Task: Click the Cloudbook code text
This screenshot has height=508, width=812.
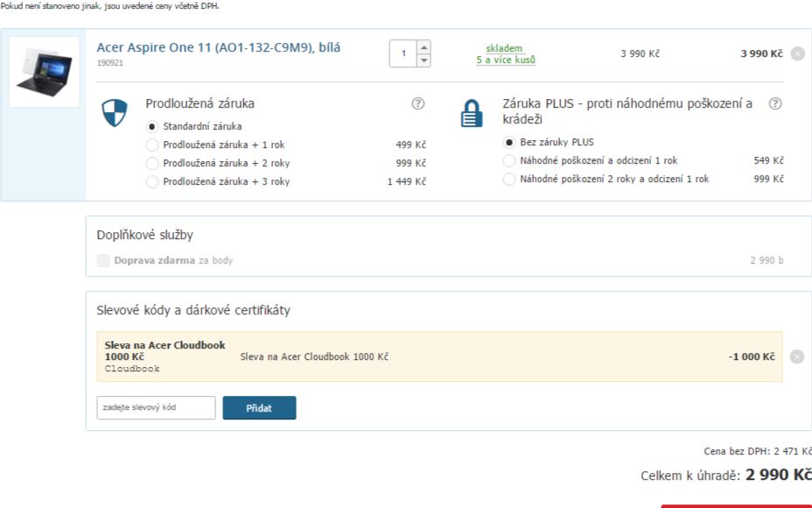Action: point(132,369)
